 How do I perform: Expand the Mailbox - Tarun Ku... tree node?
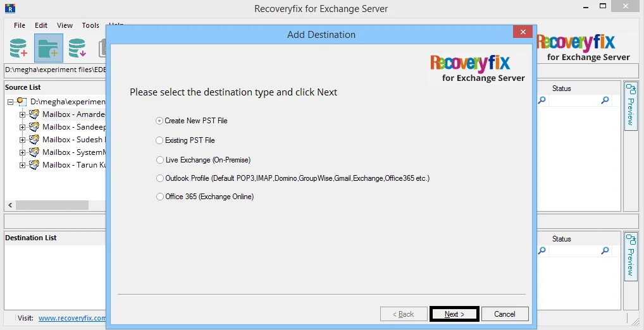(23, 166)
